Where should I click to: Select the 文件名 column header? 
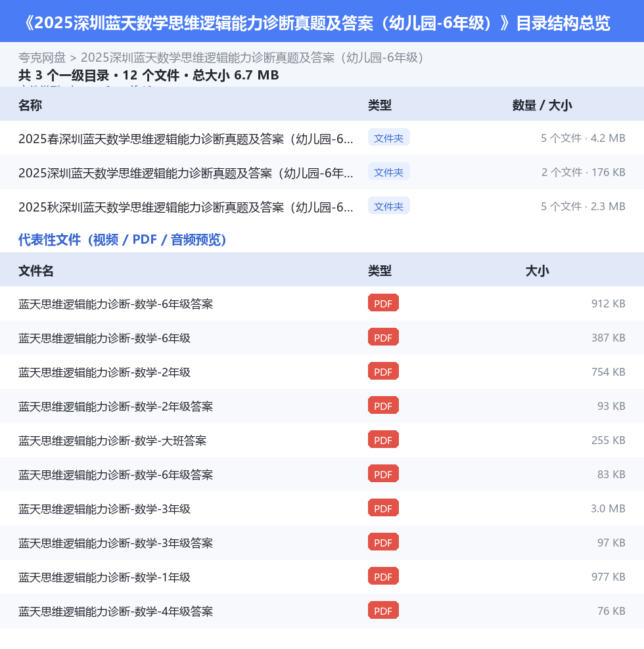[36, 271]
